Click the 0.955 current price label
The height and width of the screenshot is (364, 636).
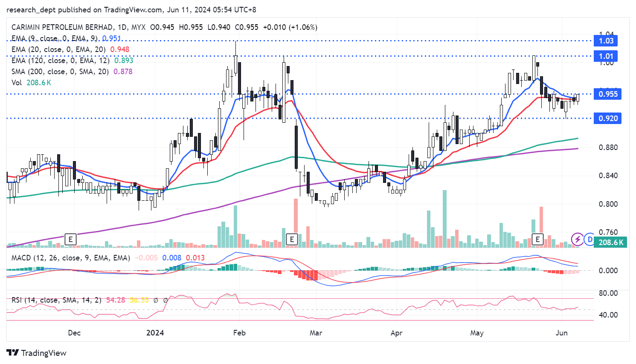[608, 94]
